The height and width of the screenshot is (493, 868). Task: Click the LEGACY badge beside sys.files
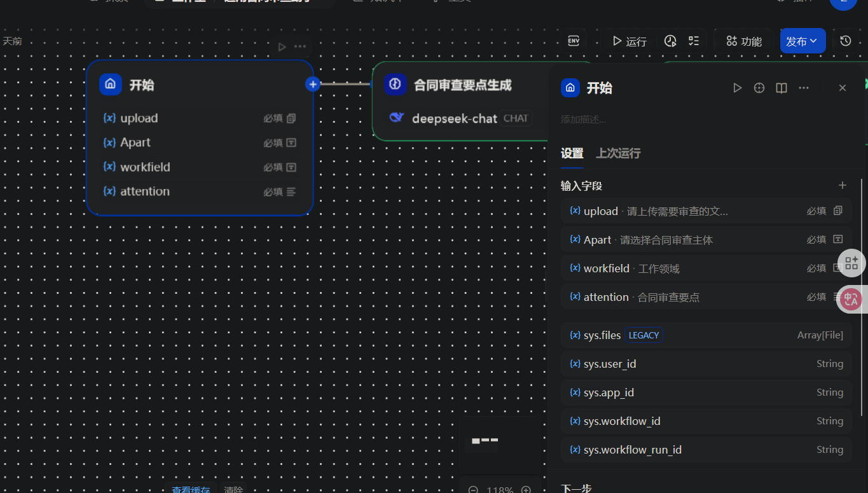[644, 335]
